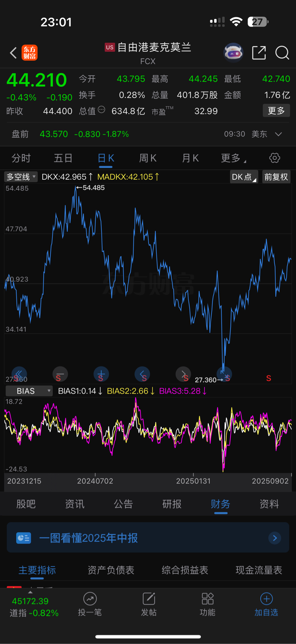Switch to 综合损益表 sub-tab

click(185, 570)
